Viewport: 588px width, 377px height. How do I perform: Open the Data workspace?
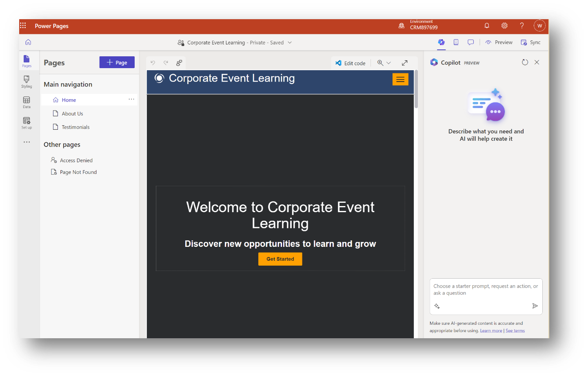27,102
